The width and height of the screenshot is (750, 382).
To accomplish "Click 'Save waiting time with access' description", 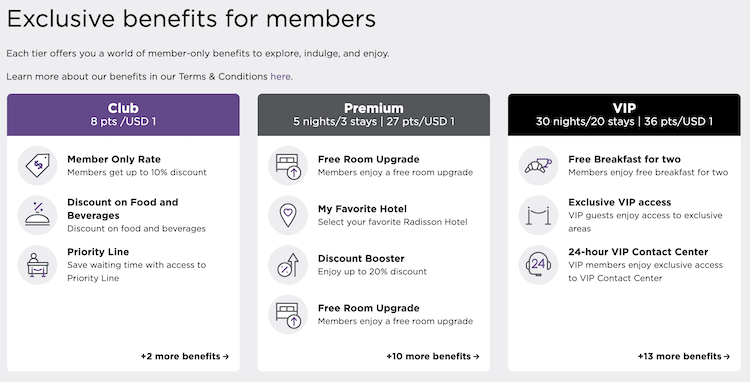I will [x=136, y=272].
